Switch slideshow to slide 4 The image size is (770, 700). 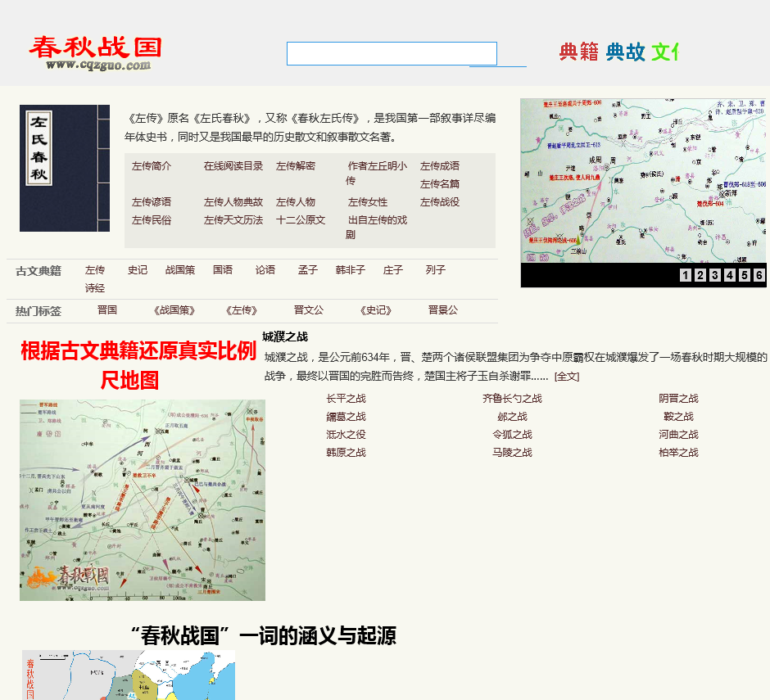pyautogui.click(x=730, y=275)
